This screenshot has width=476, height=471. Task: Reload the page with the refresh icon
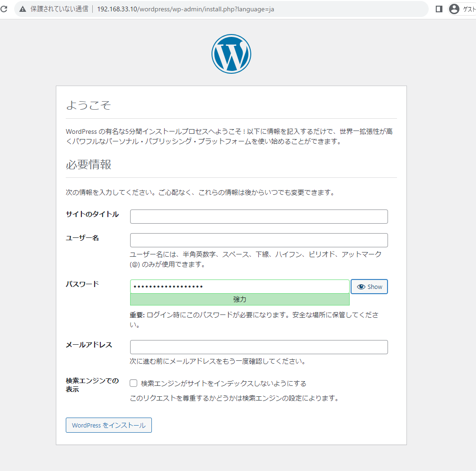tap(4, 9)
